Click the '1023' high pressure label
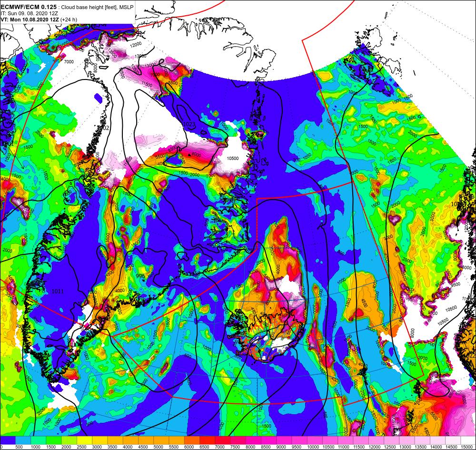Viewport: 476px width, 450px height. pos(189,124)
